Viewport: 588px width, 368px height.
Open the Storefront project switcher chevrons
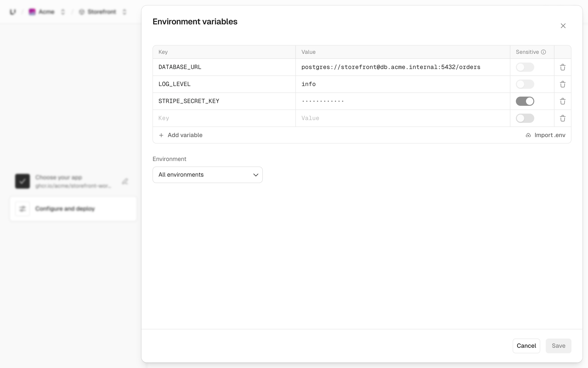[x=124, y=12]
